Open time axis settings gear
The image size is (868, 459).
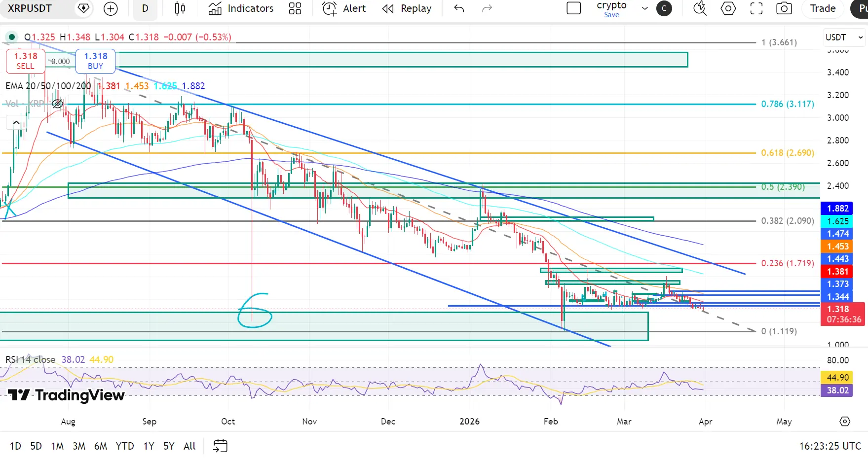(845, 422)
